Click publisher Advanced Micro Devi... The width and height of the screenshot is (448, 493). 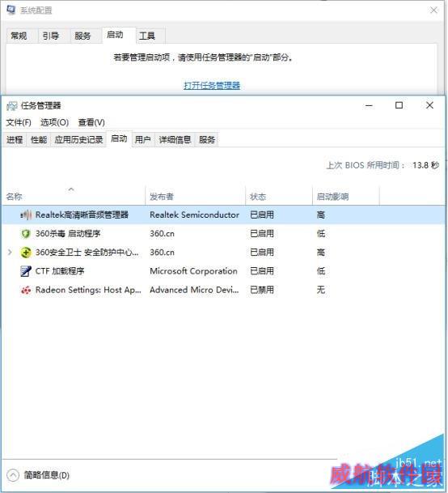pyautogui.click(x=194, y=290)
